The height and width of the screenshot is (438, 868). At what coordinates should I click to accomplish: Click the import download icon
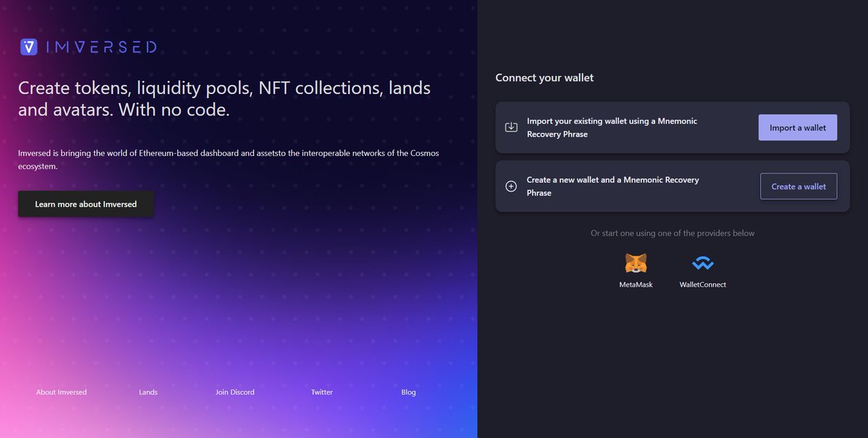511,127
